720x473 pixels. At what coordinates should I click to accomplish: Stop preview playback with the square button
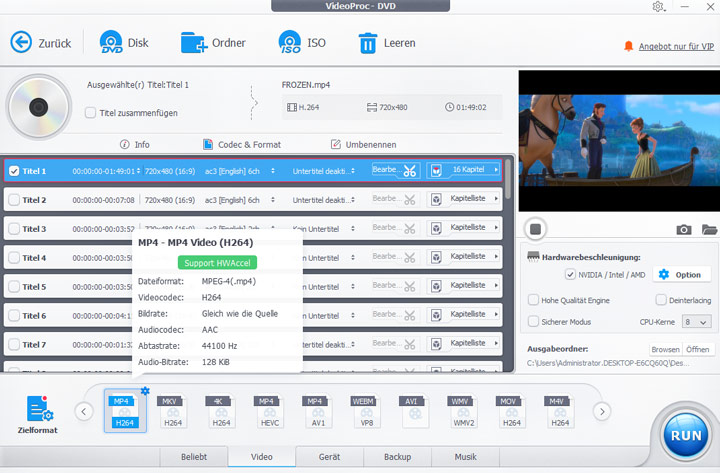pyautogui.click(x=535, y=229)
